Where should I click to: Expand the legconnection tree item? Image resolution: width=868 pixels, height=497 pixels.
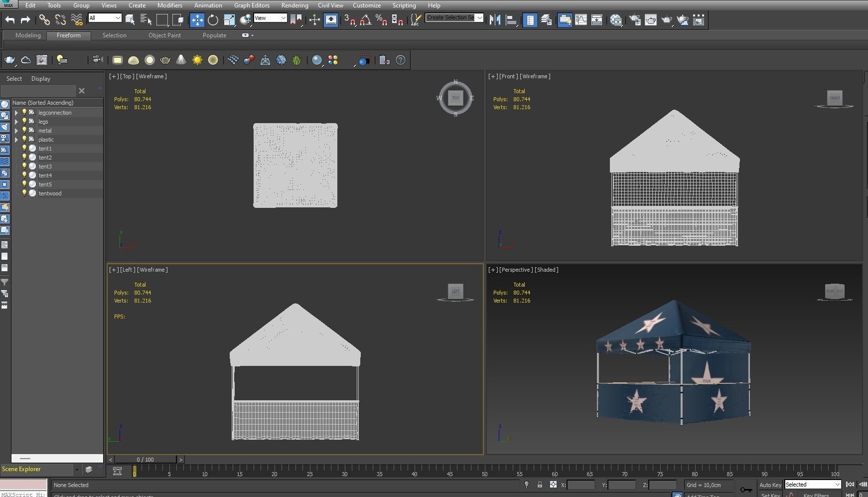(x=16, y=113)
